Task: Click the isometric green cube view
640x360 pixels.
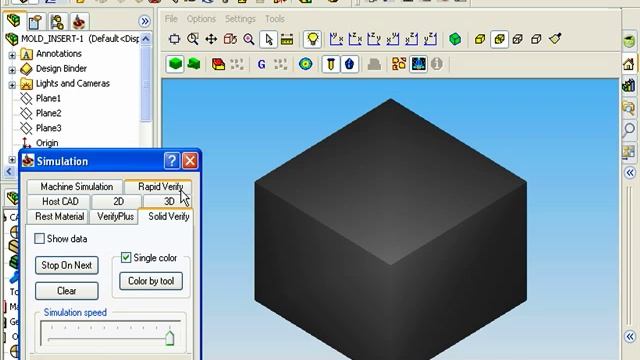Action: point(455,39)
